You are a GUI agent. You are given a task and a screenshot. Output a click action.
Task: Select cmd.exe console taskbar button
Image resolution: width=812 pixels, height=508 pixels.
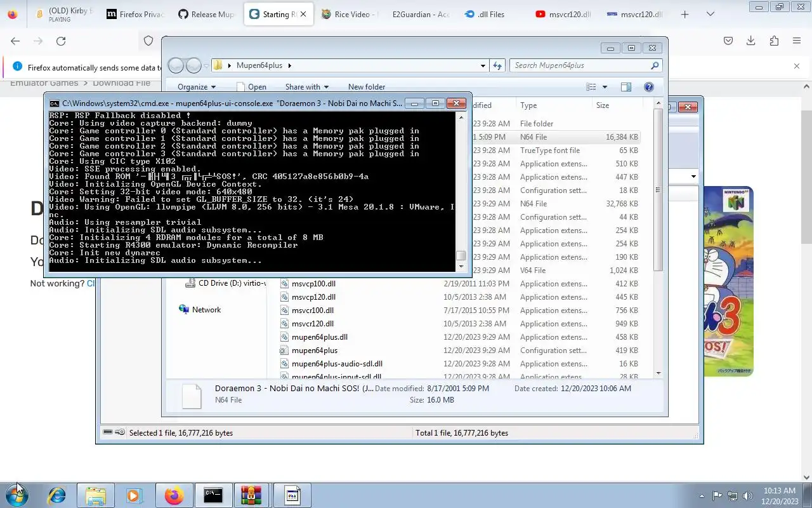[x=213, y=495]
